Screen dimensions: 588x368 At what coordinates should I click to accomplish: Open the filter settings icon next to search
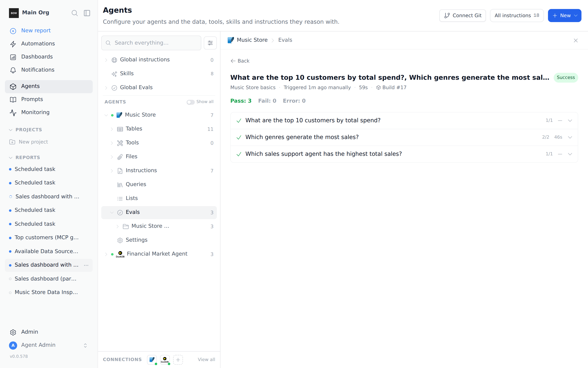tap(210, 43)
